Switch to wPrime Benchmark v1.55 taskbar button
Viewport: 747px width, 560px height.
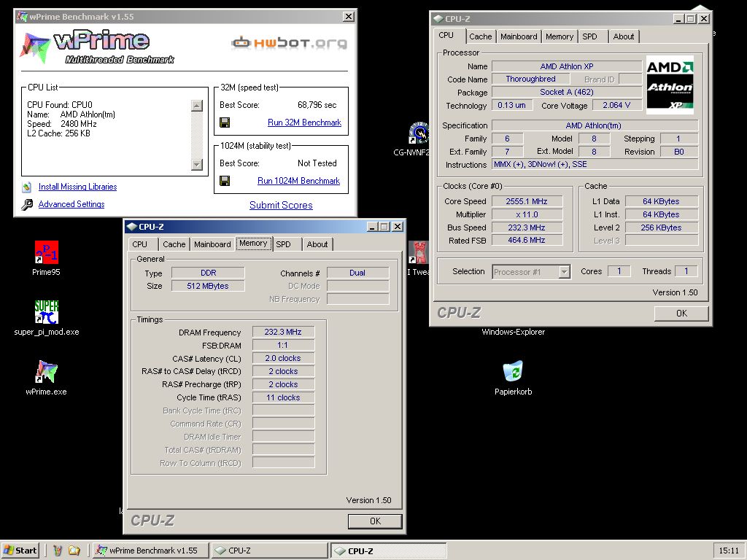coord(151,551)
